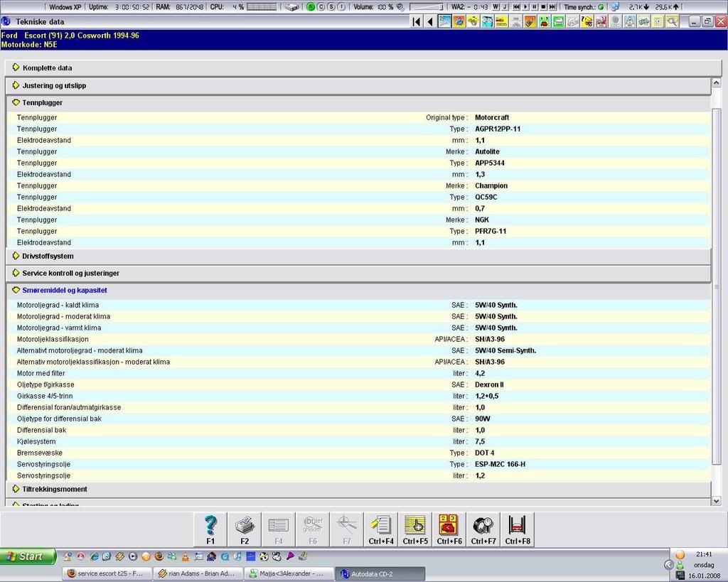Viewport: 728px width, 582px height.
Task: Click the red repair robot toolbar icon
Action: coord(601,21)
